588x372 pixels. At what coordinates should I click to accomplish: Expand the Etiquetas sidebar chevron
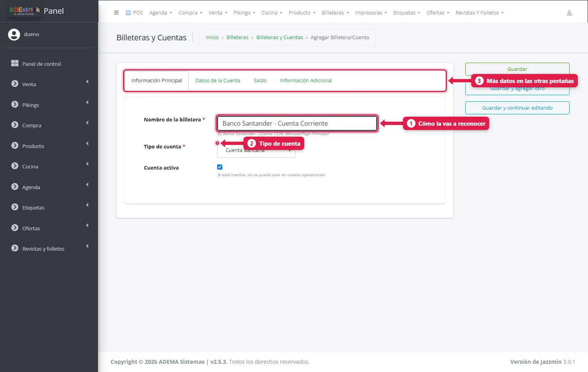click(x=87, y=205)
